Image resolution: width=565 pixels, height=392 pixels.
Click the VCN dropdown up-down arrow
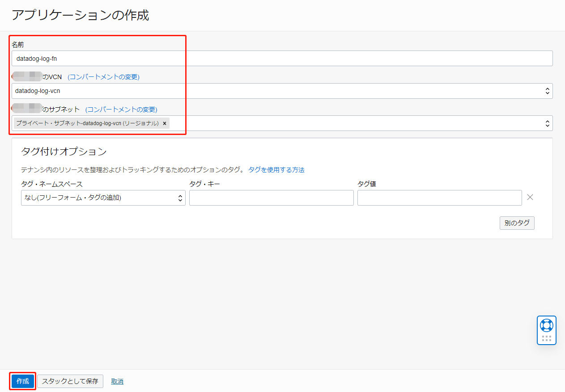(547, 91)
